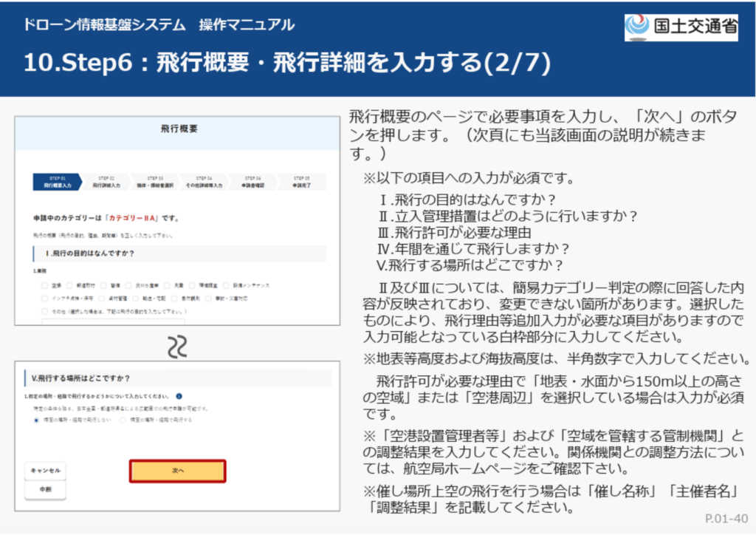Select the その他詳細等入力 step
Image resolution: width=756 pixels, height=535 pixels.
[x=204, y=183]
